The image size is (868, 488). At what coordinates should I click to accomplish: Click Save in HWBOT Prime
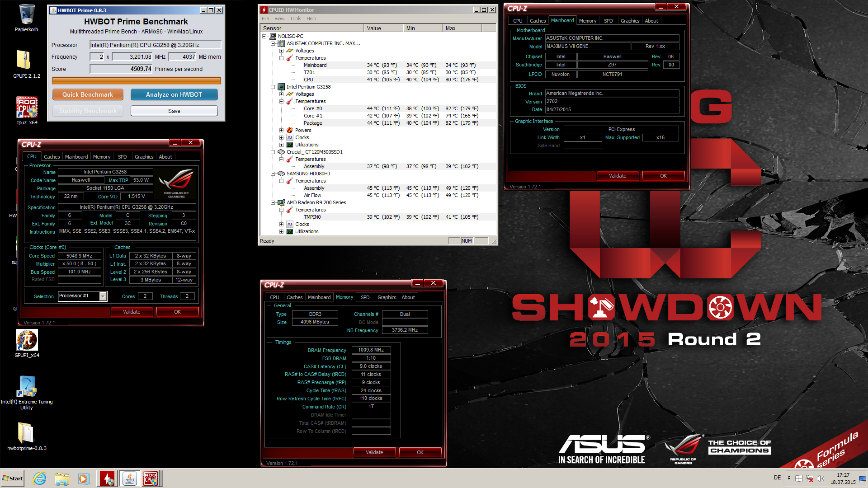pyautogui.click(x=174, y=111)
